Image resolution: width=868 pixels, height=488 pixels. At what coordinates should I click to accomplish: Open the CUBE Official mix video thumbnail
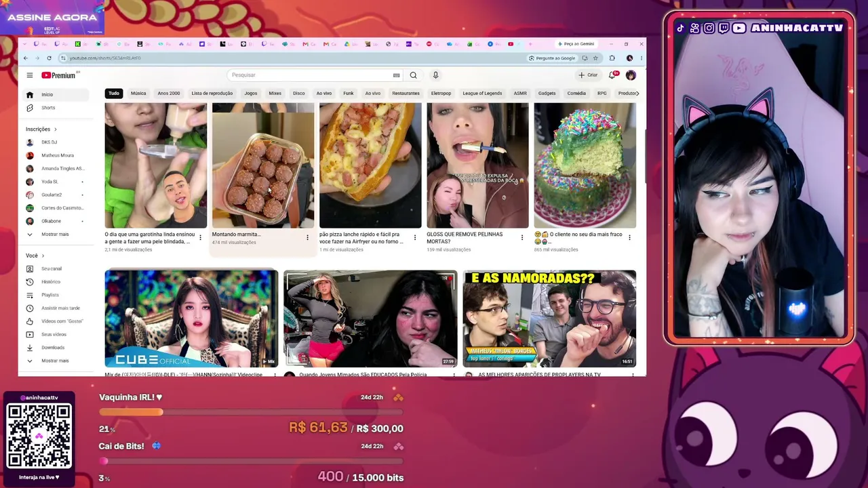click(x=191, y=319)
